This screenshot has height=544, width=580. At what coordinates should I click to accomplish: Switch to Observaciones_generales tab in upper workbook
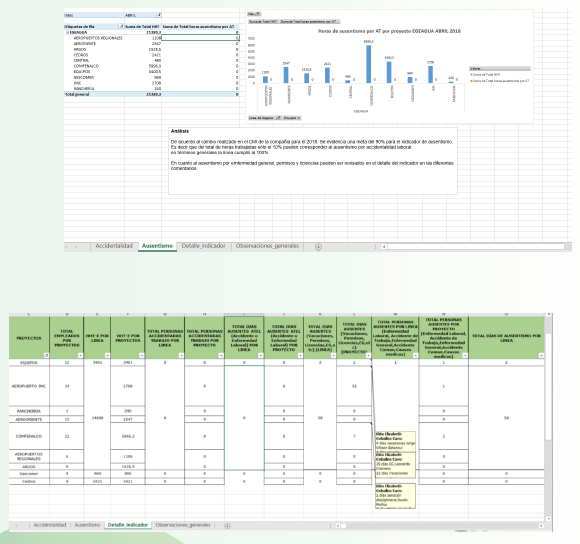point(267,246)
